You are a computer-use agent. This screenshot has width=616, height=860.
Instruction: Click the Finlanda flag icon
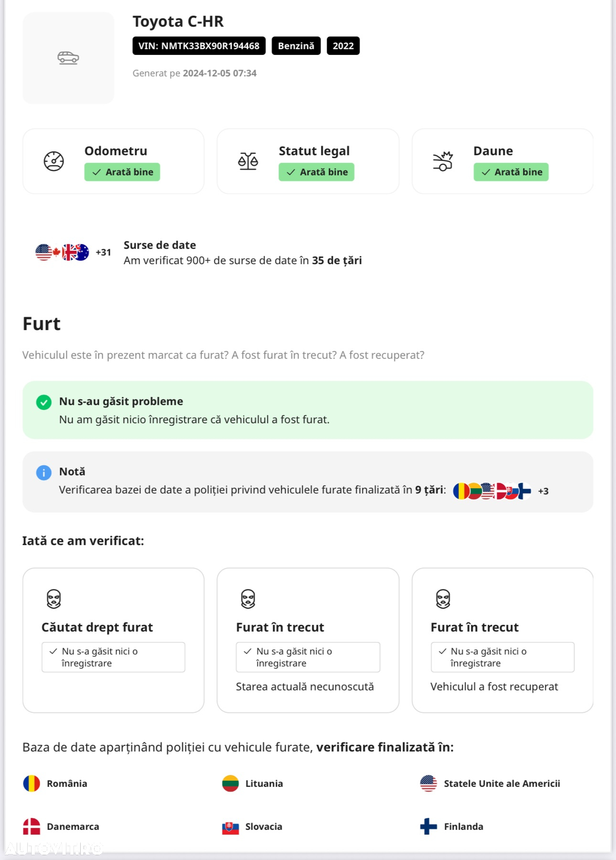(428, 827)
